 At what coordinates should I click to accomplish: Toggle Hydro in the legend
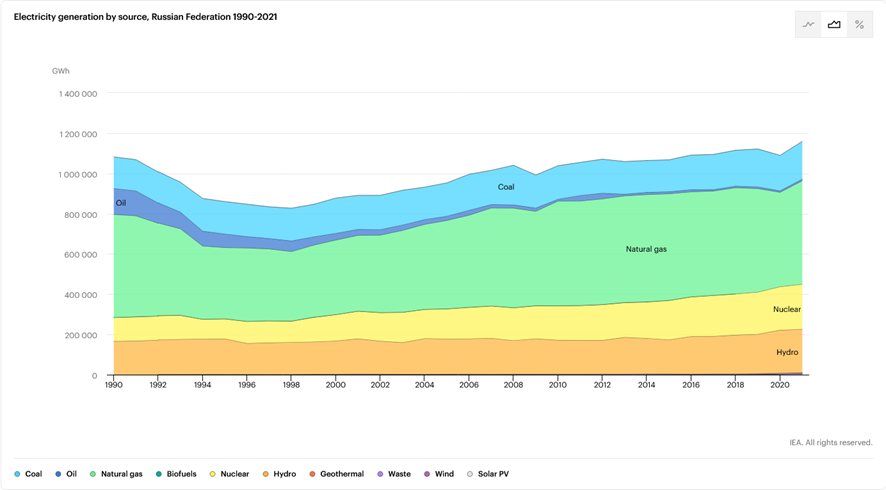[281, 474]
